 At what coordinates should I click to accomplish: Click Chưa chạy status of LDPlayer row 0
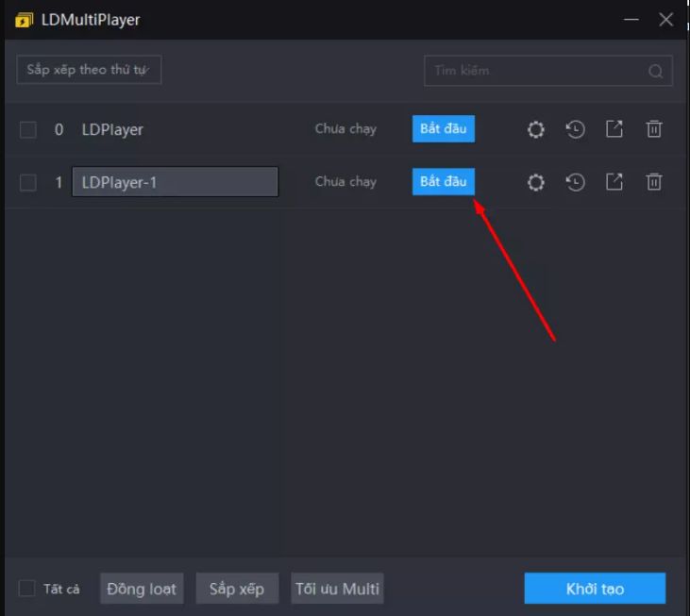coord(345,129)
